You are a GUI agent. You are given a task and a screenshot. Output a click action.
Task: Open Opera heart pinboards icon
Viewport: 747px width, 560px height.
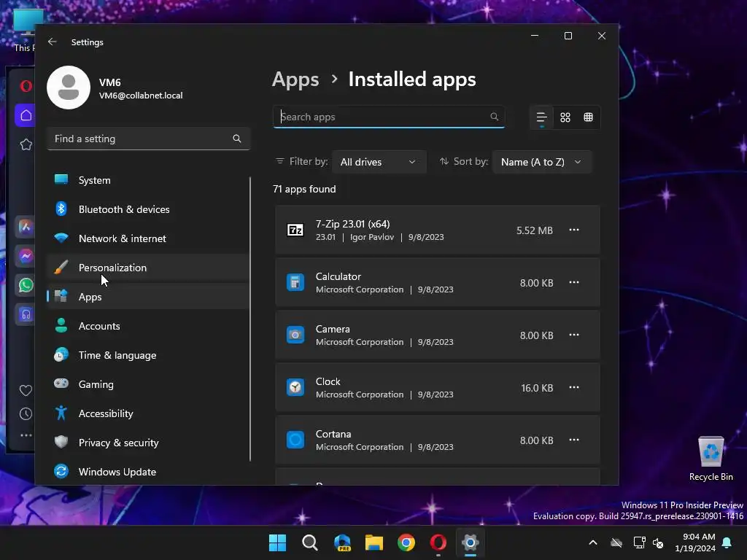point(26,391)
